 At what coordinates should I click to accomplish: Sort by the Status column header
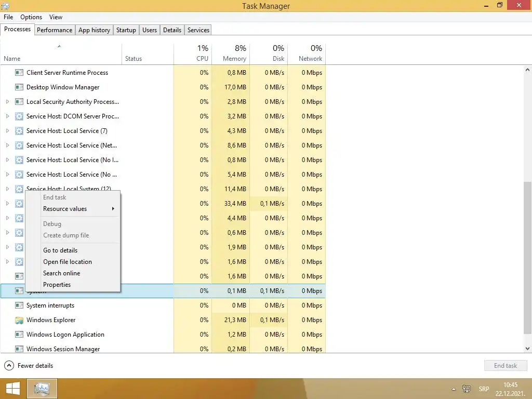point(148,54)
